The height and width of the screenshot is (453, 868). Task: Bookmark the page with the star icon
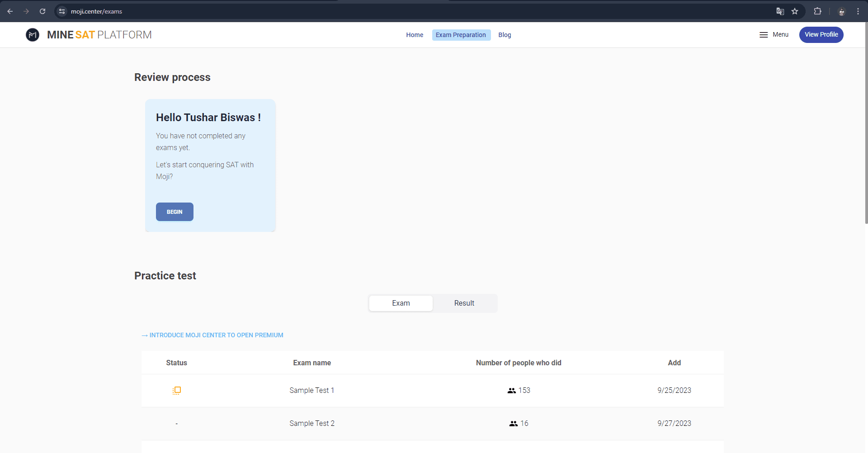[x=795, y=11]
